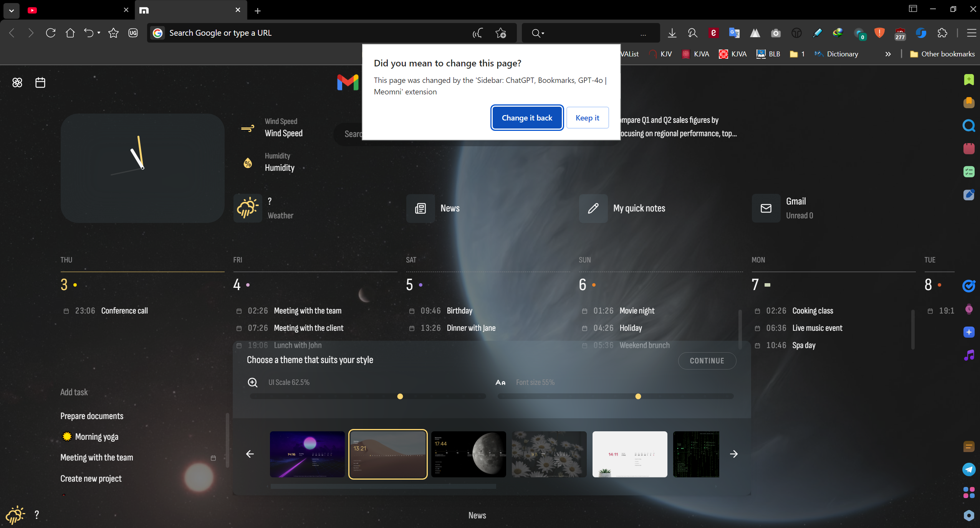Click the bookmark star toolbar icon
Screen dimensions: 980x528
click(113, 33)
